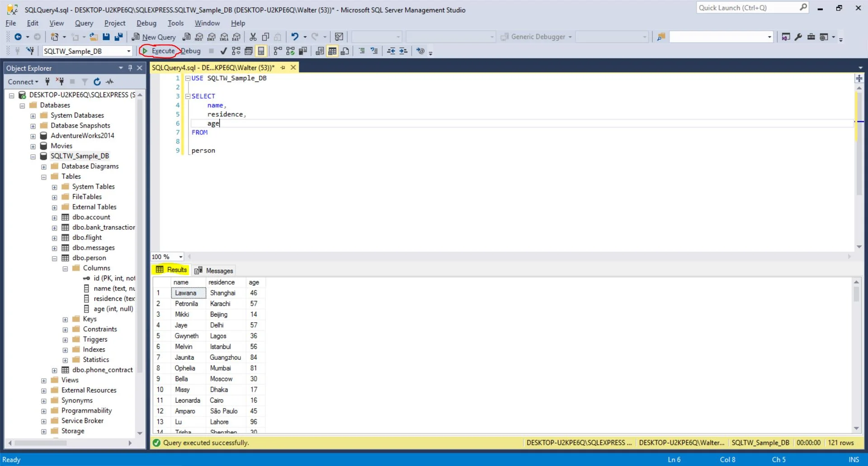Open Database Engine Query icon
The height and width of the screenshot is (466, 868).
click(x=186, y=37)
